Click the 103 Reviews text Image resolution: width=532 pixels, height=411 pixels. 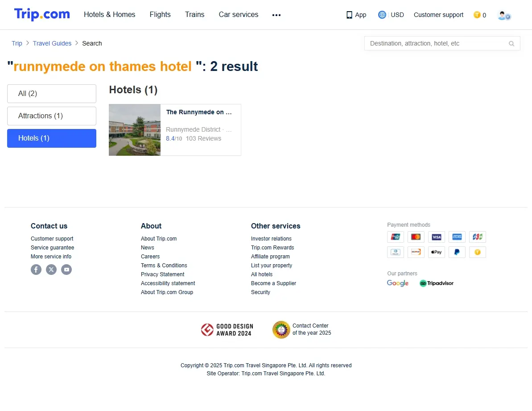[204, 138]
